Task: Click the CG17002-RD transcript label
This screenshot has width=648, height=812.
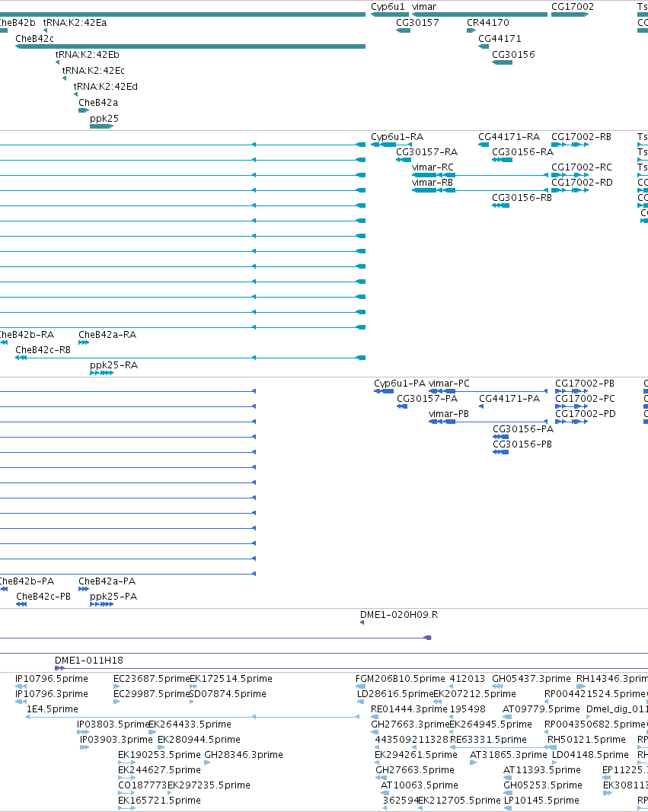Action: pyautogui.click(x=583, y=183)
